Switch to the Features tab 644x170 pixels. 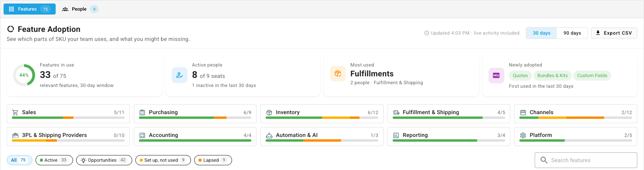(30, 9)
